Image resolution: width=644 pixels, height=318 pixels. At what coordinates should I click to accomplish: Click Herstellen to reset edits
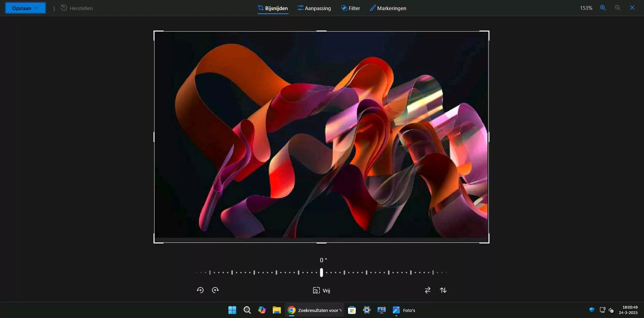[77, 8]
